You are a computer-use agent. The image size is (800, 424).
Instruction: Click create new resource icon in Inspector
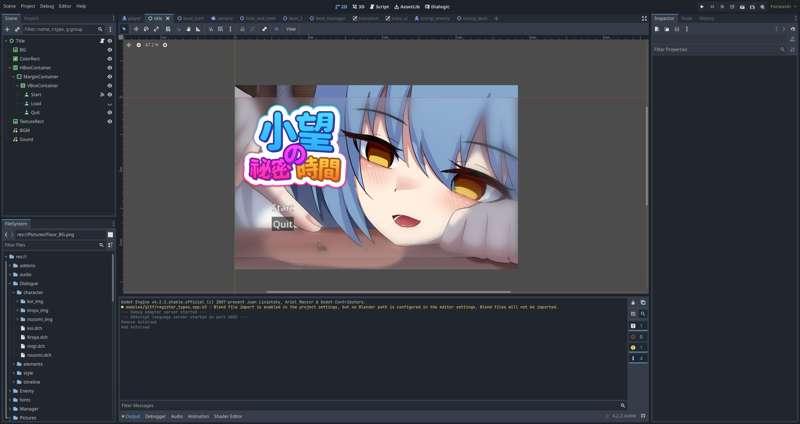click(657, 29)
